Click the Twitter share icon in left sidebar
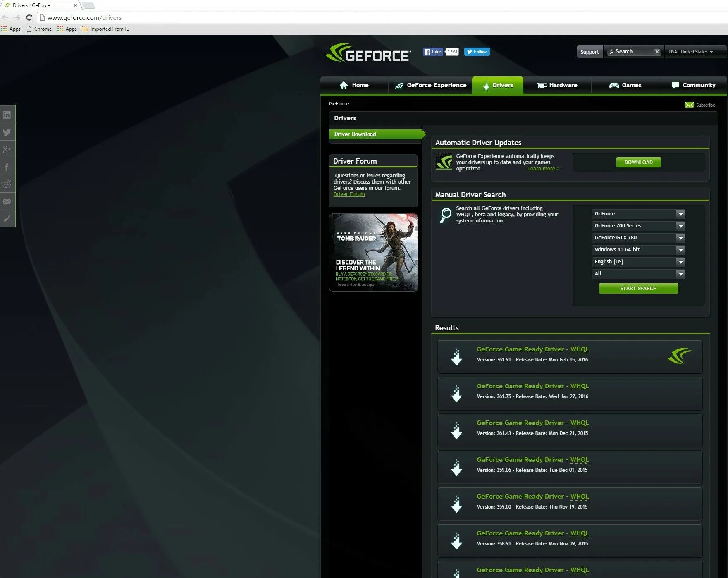 click(x=7, y=132)
